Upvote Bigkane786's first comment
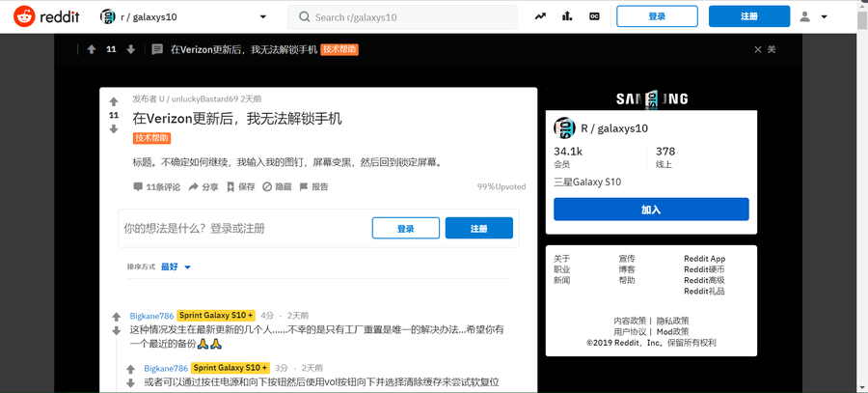Image resolution: width=868 pixels, height=393 pixels. 117,317
